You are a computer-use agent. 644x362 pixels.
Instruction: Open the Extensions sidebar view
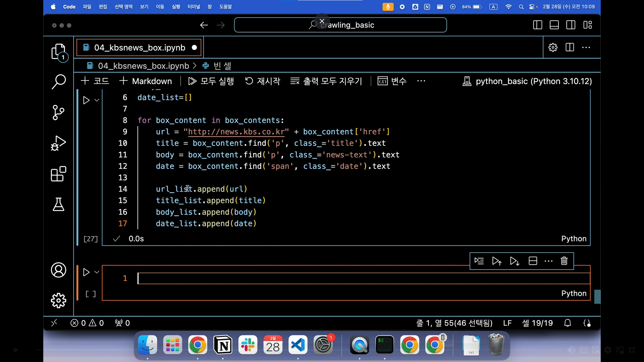tap(59, 174)
